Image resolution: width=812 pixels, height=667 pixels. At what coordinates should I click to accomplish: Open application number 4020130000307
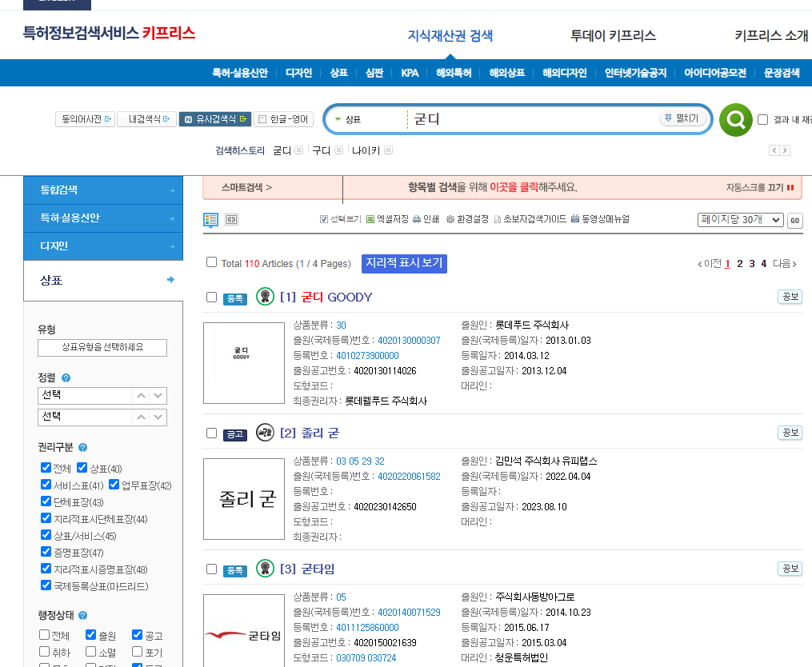(409, 340)
